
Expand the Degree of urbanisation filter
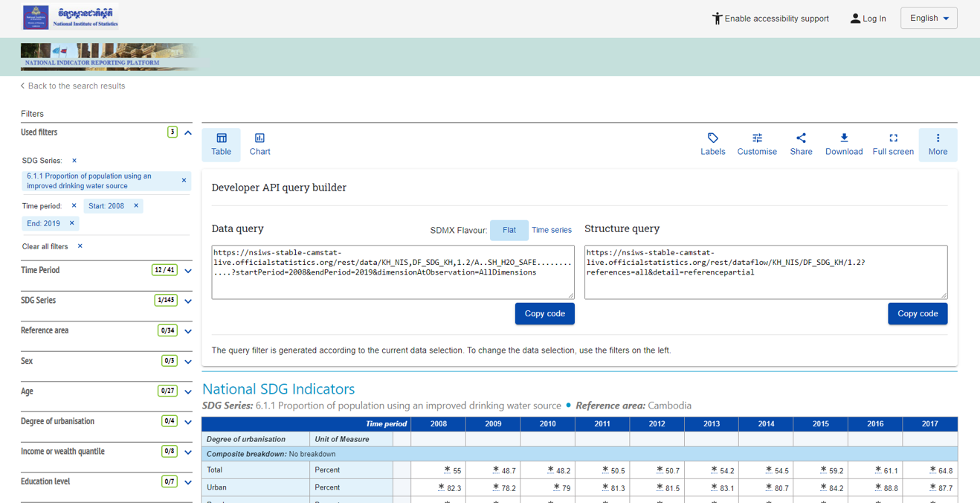click(188, 422)
